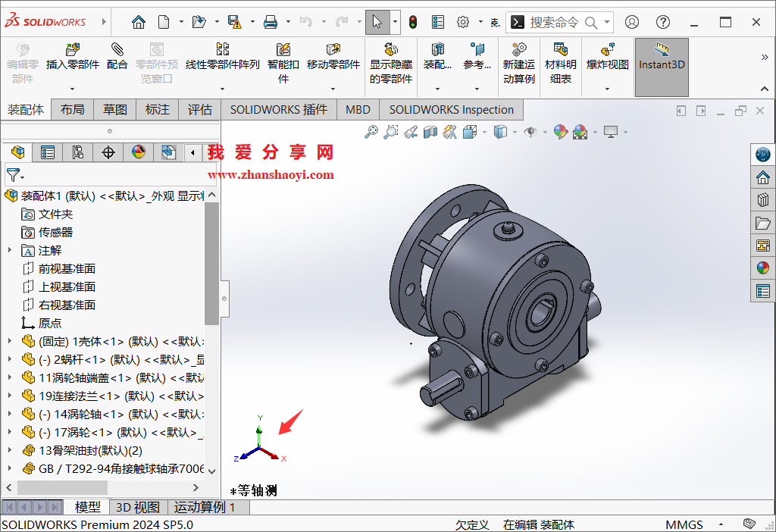Viewport: 776px width, 532px height.
Task: Expand the 13骨架油封 folder node
Action: tap(9, 450)
